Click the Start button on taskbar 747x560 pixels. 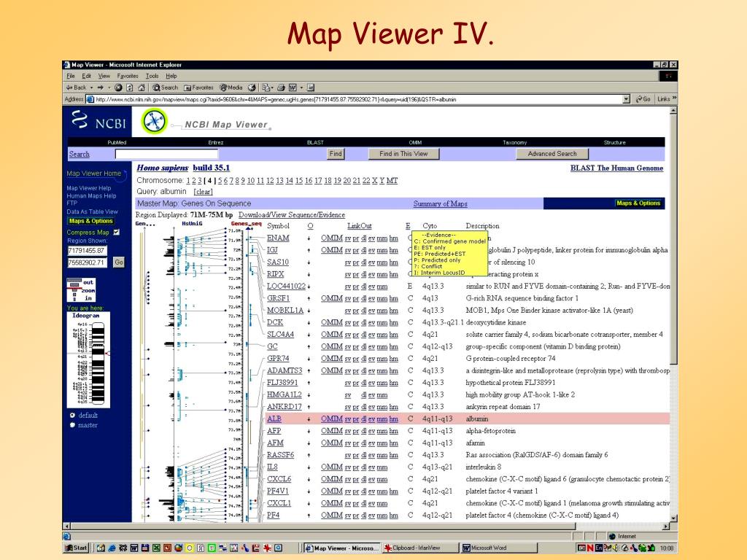[76, 548]
